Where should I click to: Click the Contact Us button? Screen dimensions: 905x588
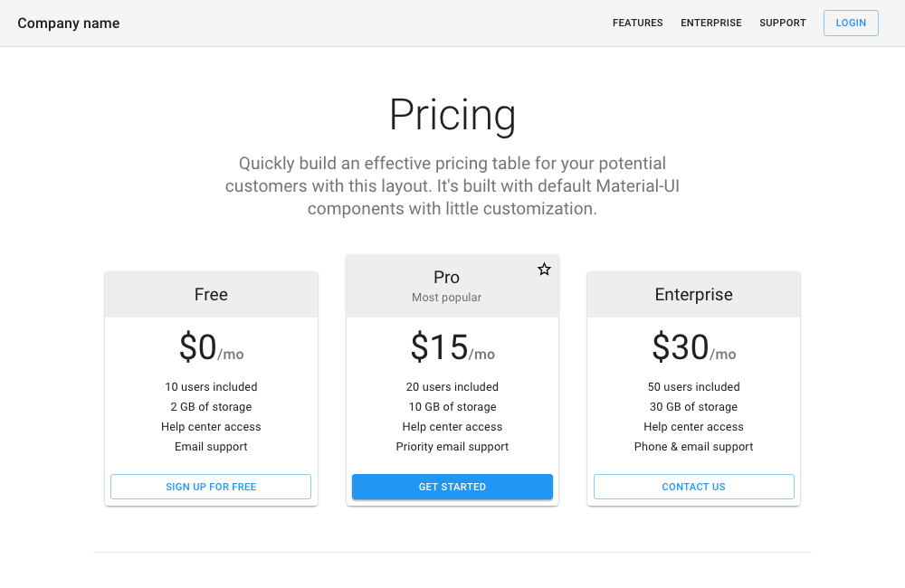pos(693,487)
